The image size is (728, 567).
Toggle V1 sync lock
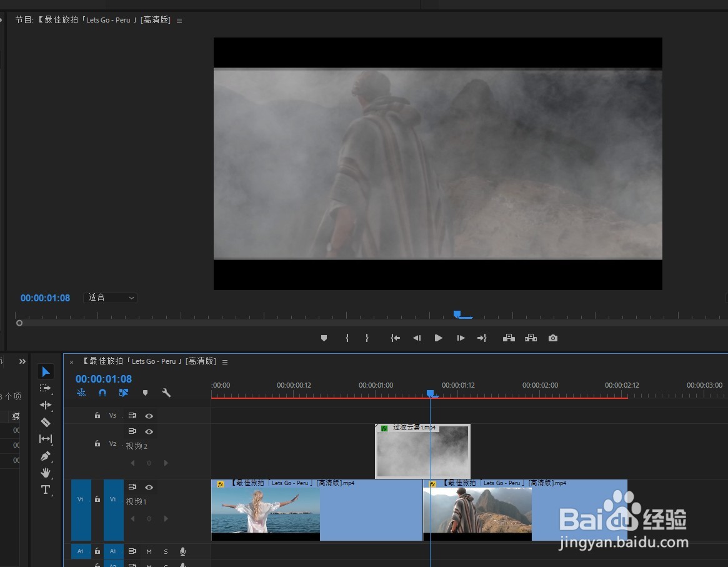click(x=132, y=486)
